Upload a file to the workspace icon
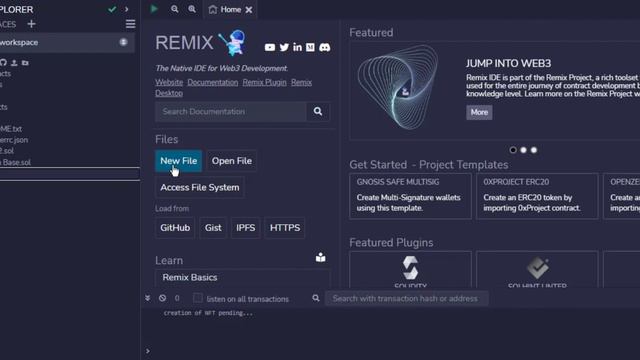The image size is (640, 360). tap(14, 62)
